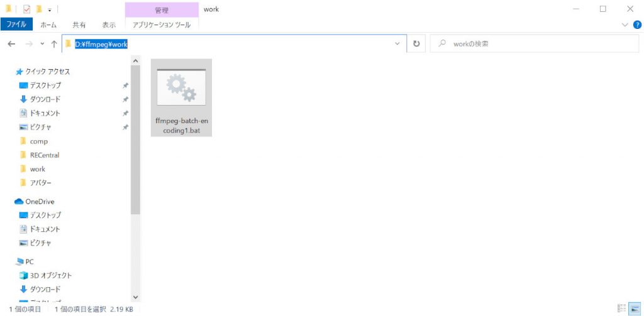Expand the address bar history dropdown
This screenshot has height=316, width=644.
(x=397, y=44)
